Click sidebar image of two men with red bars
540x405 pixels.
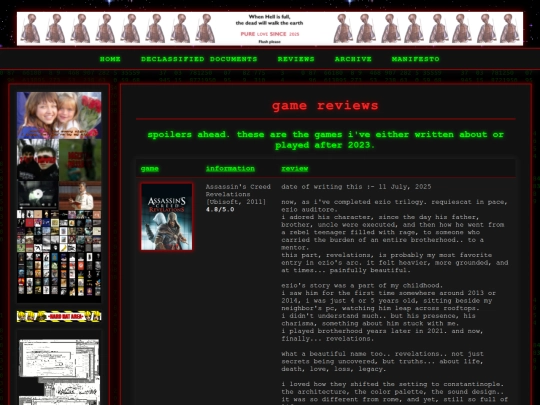pyautogui.click(x=38, y=160)
